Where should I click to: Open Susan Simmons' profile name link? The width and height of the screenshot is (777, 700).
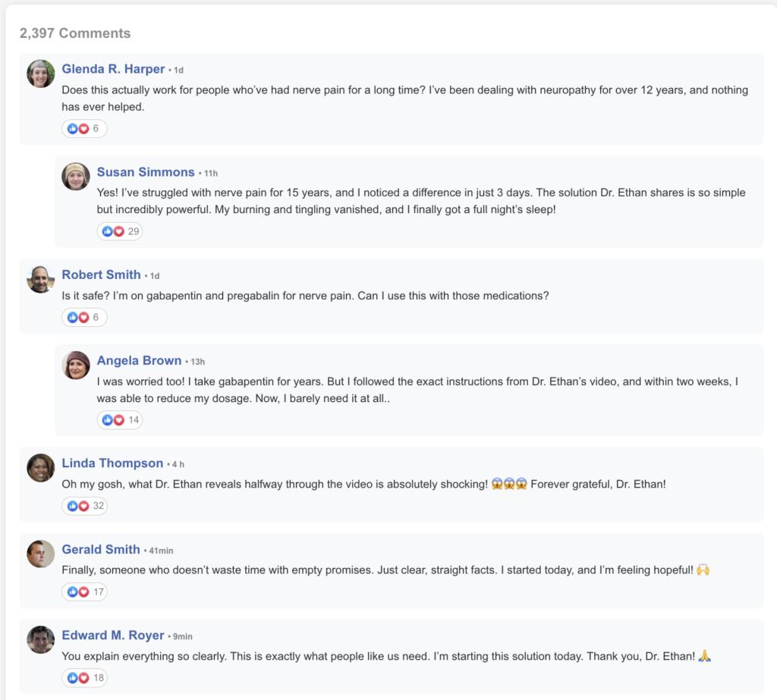click(x=146, y=172)
